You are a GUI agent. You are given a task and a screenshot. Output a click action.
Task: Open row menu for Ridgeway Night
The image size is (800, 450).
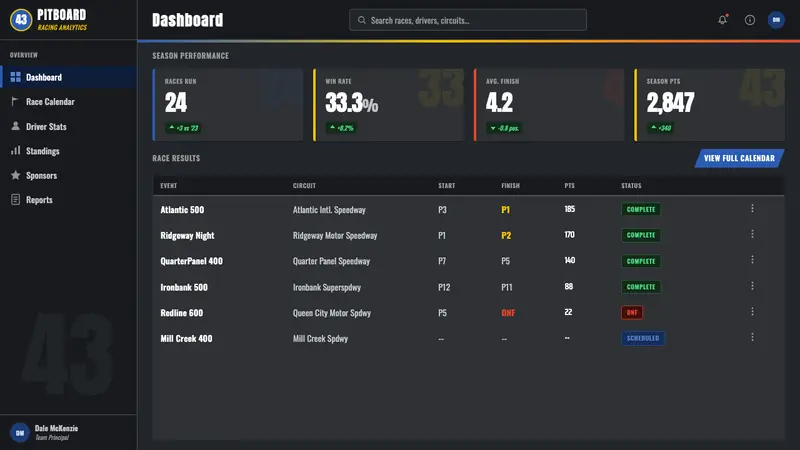[x=752, y=234]
